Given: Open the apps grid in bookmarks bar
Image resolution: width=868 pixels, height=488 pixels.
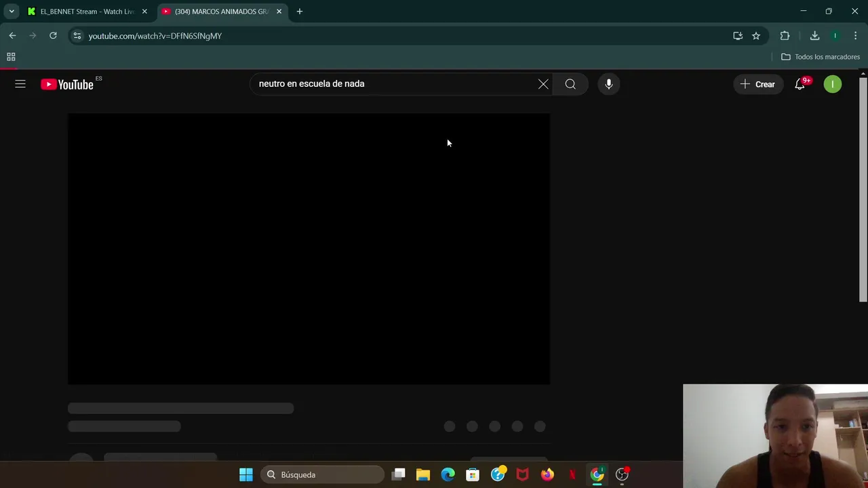Looking at the screenshot, I should click(x=11, y=57).
